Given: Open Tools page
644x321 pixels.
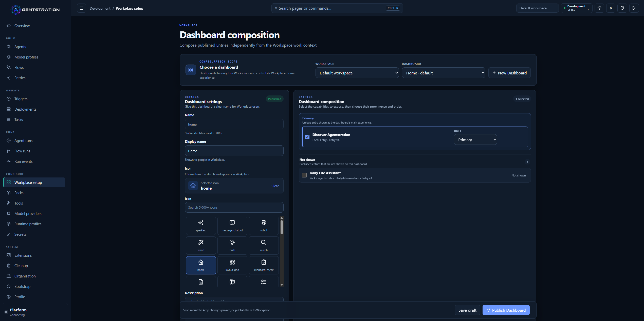Looking at the screenshot, I should (34, 203).
